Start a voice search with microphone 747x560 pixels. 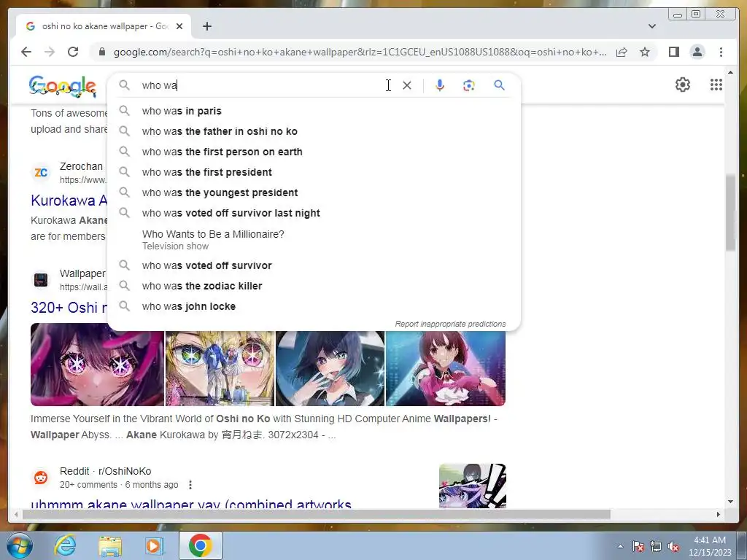[440, 85]
